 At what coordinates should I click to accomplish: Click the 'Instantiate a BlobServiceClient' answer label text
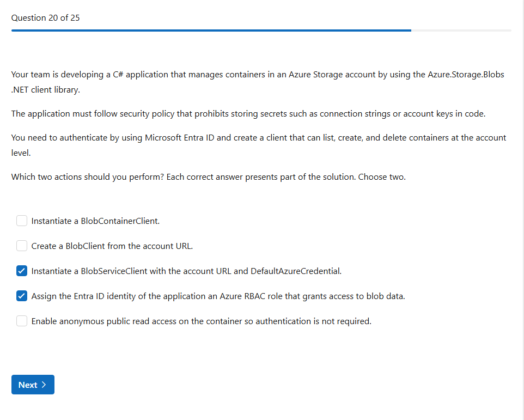point(186,271)
